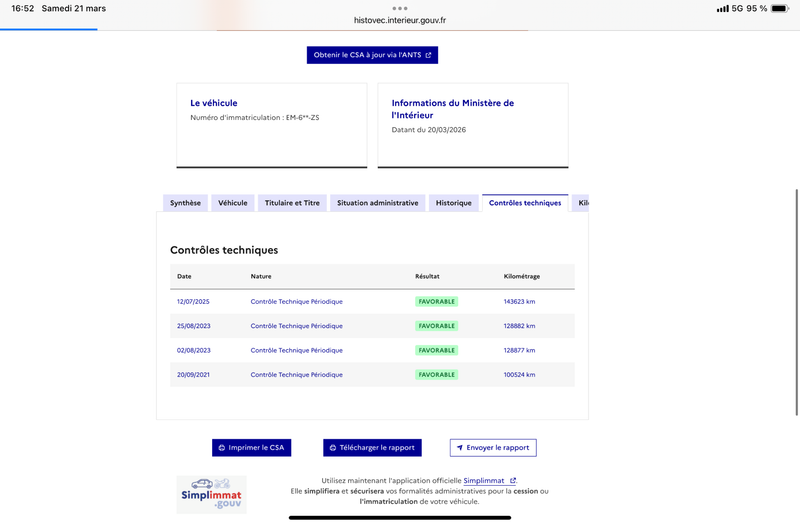
Task: Tap the three dots above the address bar
Action: tap(399, 8)
